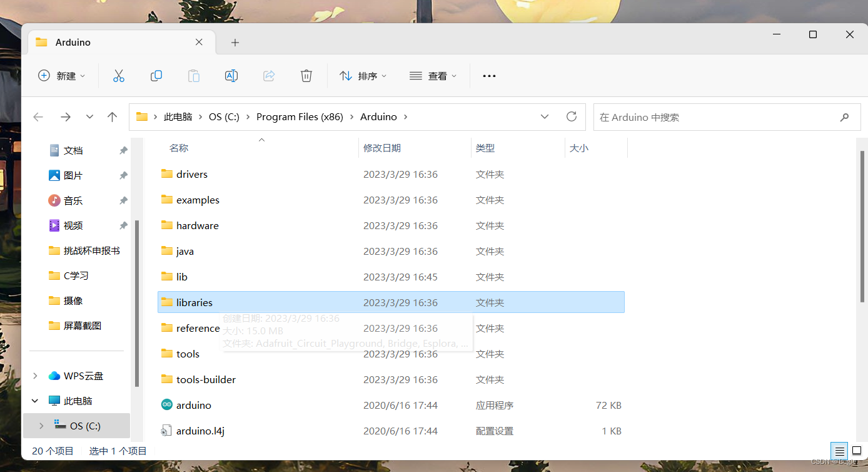
Task: Select the examples folder
Action: (x=391, y=200)
